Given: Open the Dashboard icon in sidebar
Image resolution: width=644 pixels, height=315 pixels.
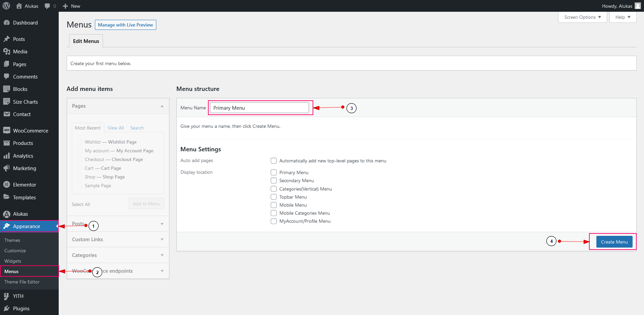Looking at the screenshot, I should coord(6,22).
